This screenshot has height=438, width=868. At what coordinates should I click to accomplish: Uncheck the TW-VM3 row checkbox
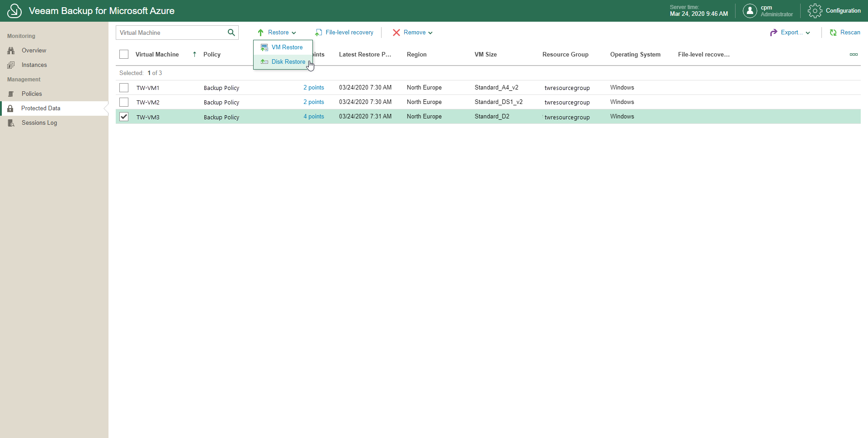coord(124,117)
